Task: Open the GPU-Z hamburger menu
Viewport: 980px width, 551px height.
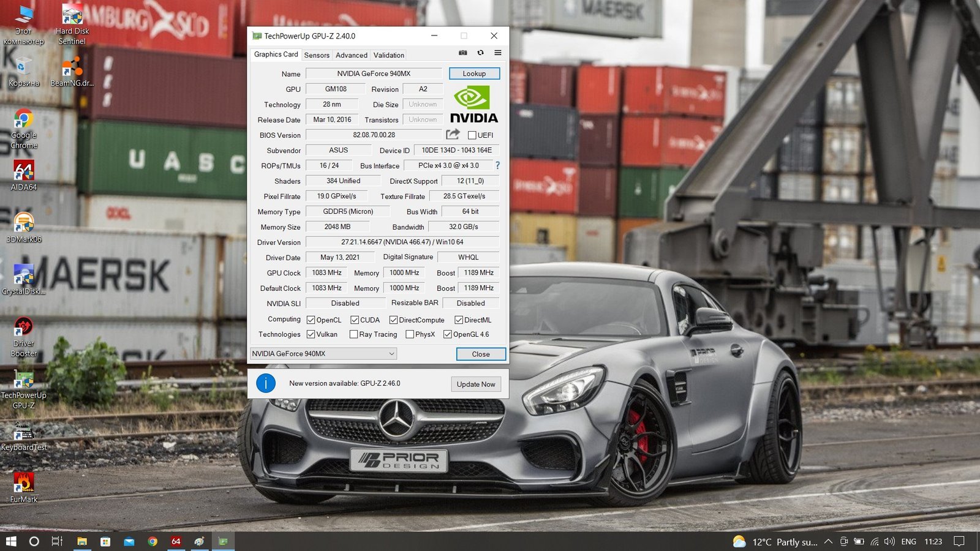Action: point(498,53)
